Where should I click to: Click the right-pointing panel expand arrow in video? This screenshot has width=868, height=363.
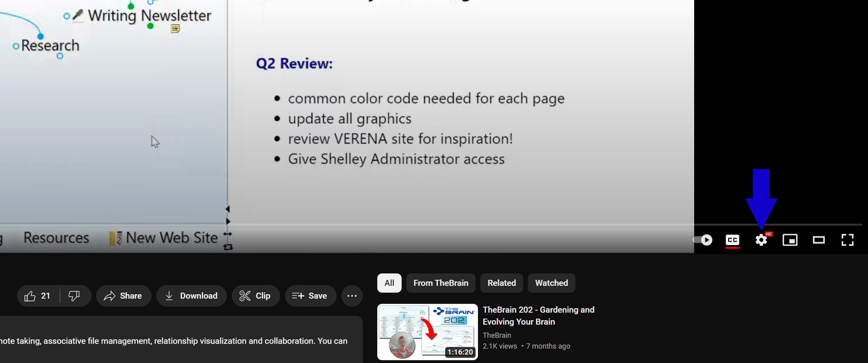tap(228, 221)
